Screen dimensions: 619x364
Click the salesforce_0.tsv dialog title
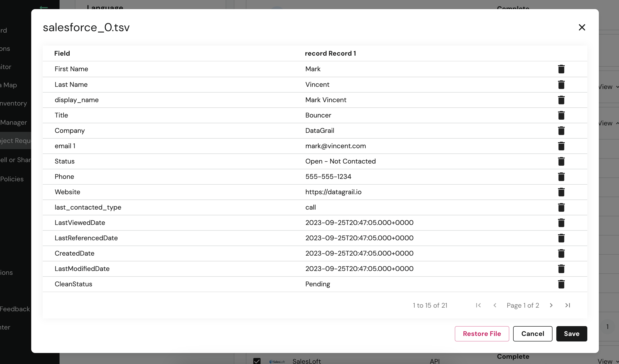tap(86, 27)
